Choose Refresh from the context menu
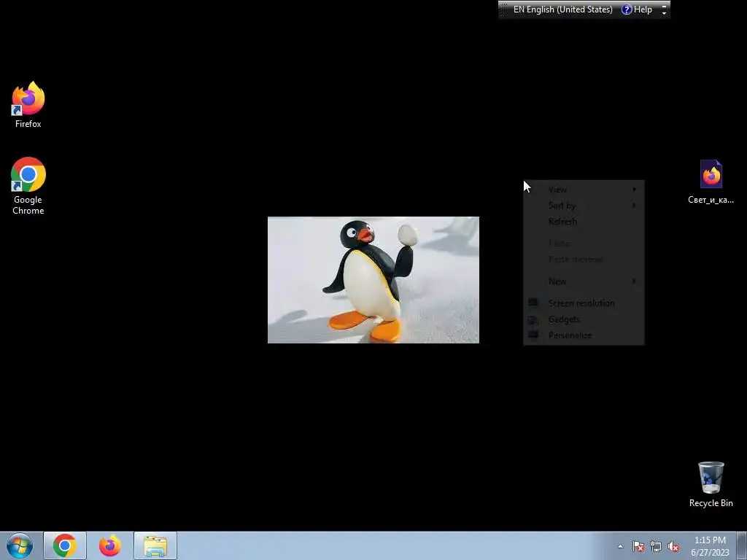 [x=584, y=222]
